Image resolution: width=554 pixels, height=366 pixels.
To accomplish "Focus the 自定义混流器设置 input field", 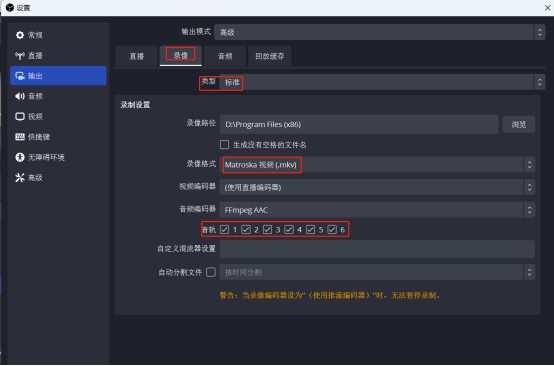I will click(x=377, y=249).
